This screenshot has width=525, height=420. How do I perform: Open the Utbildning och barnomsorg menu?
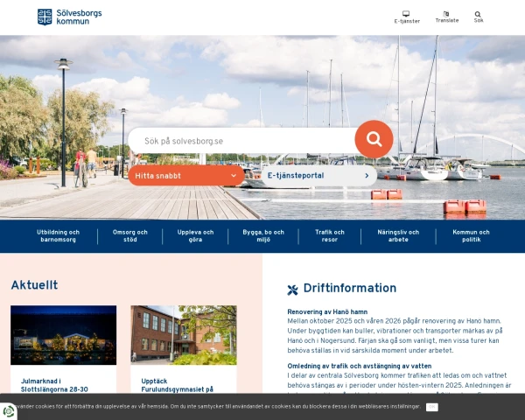tap(59, 235)
